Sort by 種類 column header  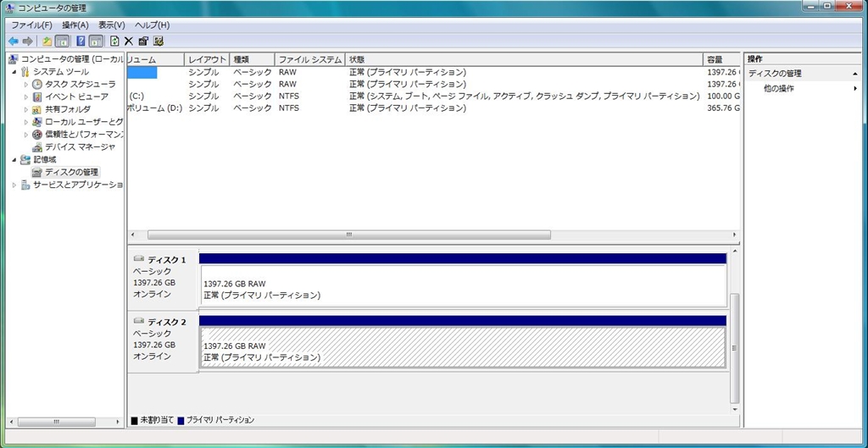tap(252, 59)
